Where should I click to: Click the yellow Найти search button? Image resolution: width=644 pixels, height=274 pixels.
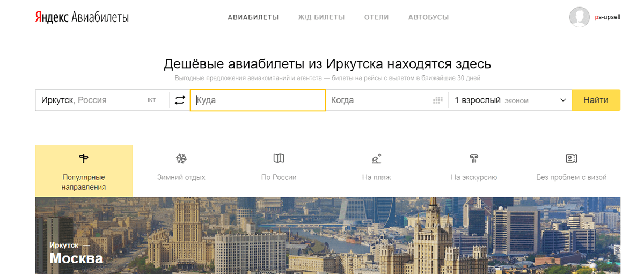coord(596,100)
